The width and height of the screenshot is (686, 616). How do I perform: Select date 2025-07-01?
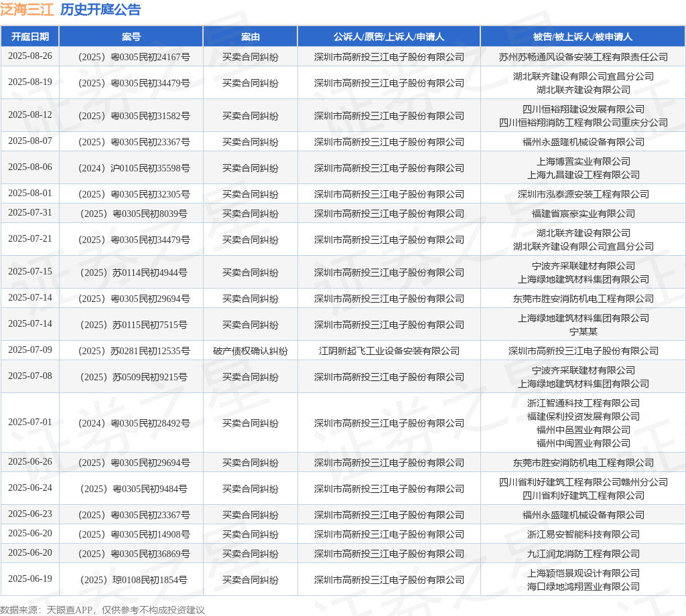click(x=29, y=422)
